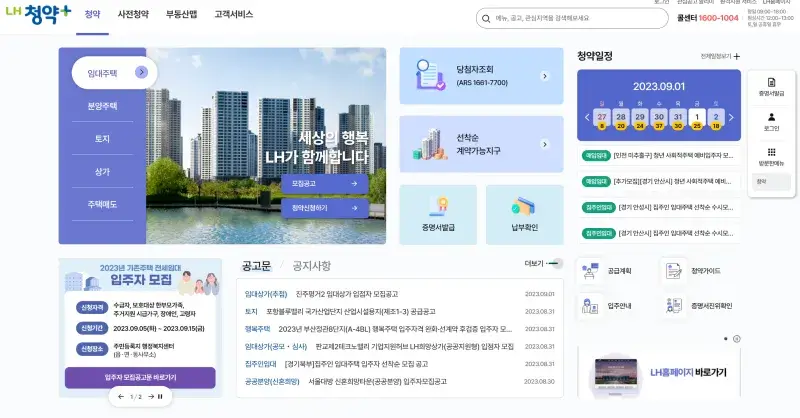Show previous promo banner slide
800x418 pixels.
tap(120, 397)
